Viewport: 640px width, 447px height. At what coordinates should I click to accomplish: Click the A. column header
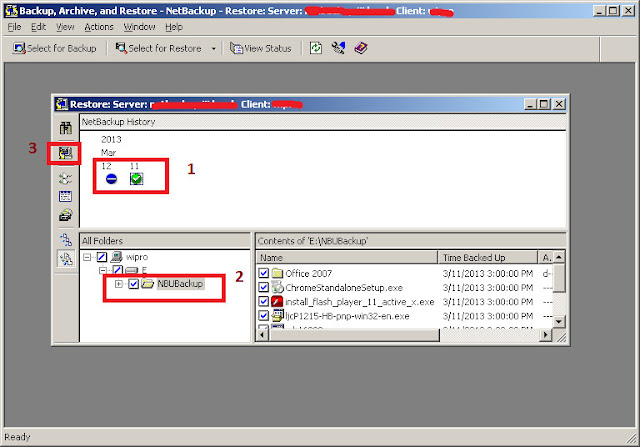tap(546, 258)
